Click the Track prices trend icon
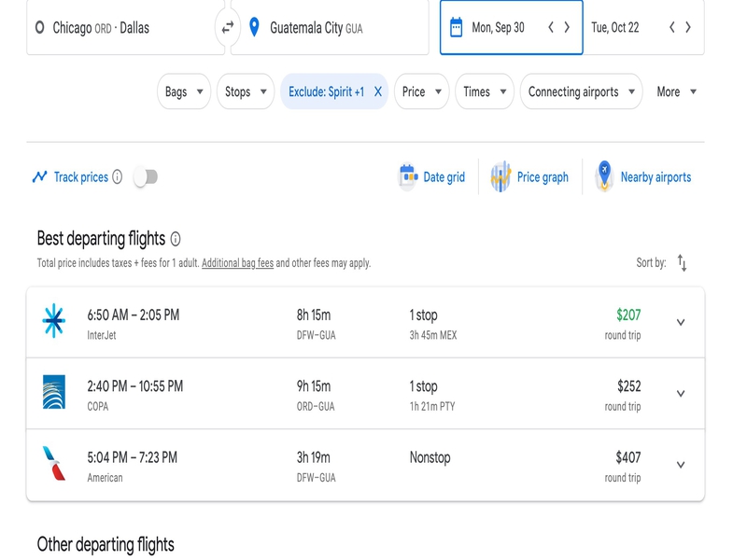Screen dimensions: 747x560 39,176
